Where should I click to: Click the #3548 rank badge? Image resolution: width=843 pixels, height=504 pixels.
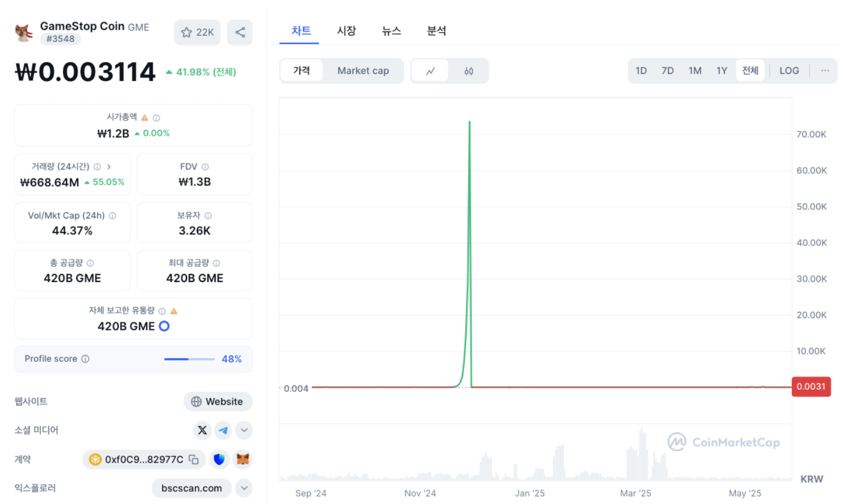(x=61, y=39)
